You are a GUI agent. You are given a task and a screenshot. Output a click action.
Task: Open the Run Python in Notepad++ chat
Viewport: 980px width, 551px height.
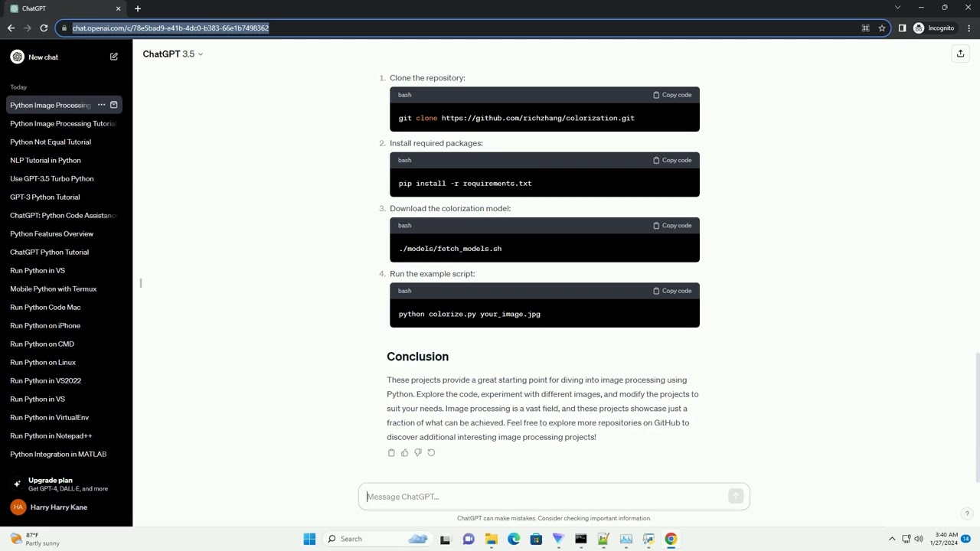pyautogui.click(x=64, y=435)
